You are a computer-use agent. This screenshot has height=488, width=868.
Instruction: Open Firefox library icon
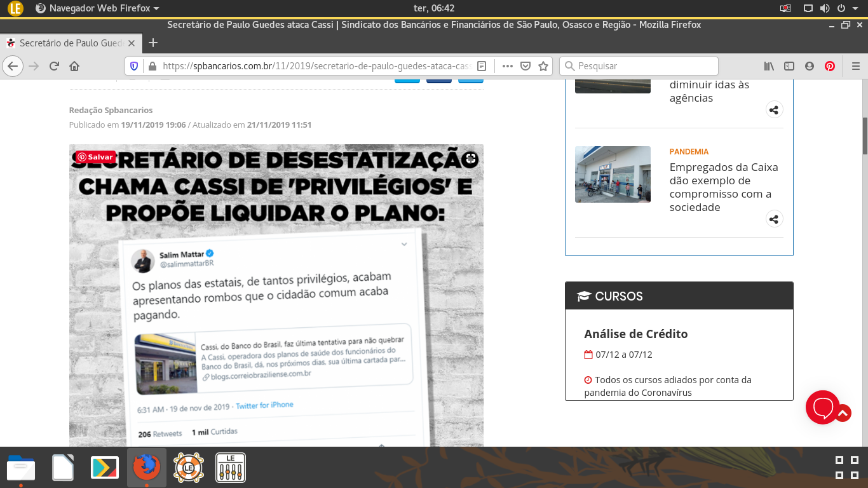(x=769, y=66)
